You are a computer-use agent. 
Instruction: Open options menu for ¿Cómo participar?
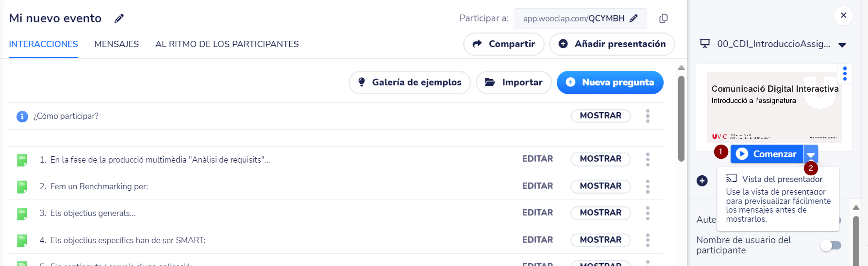coord(648,116)
